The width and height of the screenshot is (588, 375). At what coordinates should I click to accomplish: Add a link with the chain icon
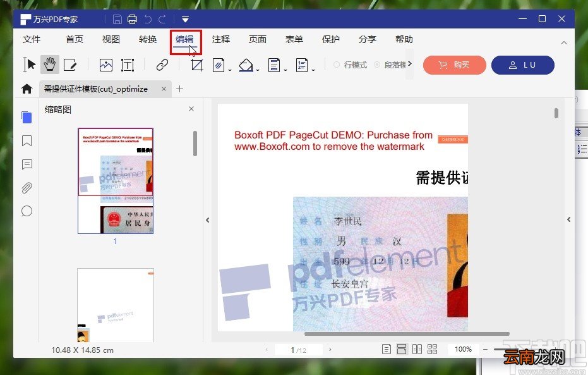coord(162,65)
